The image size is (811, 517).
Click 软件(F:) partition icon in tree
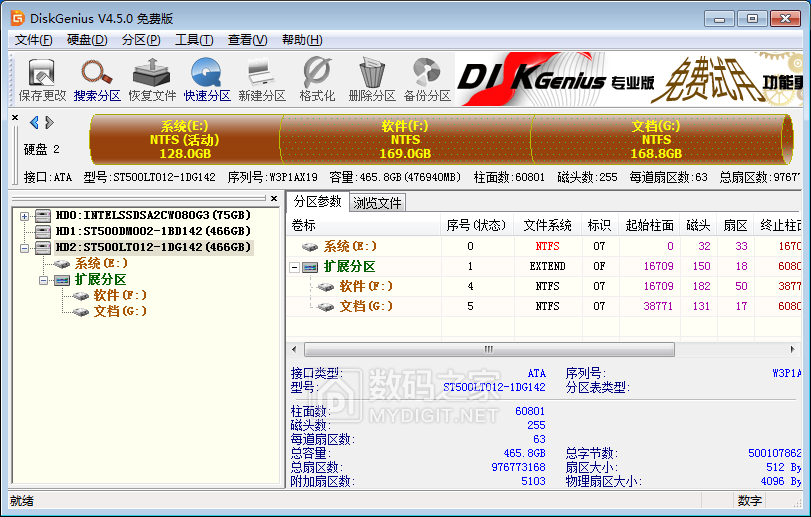[x=81, y=296]
